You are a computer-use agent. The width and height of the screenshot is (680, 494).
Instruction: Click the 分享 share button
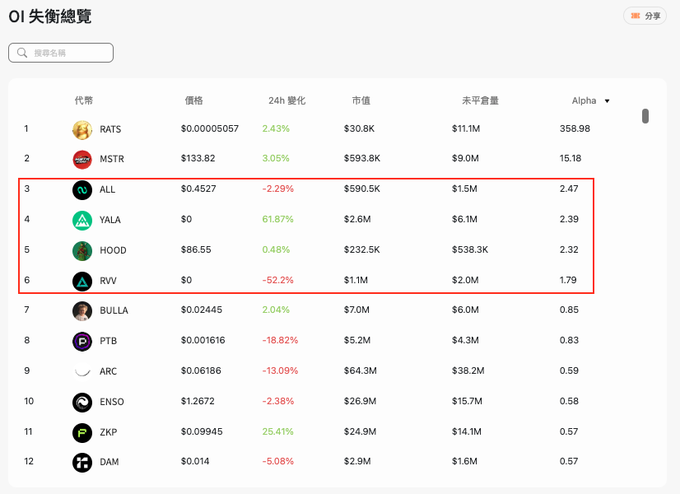[645, 16]
